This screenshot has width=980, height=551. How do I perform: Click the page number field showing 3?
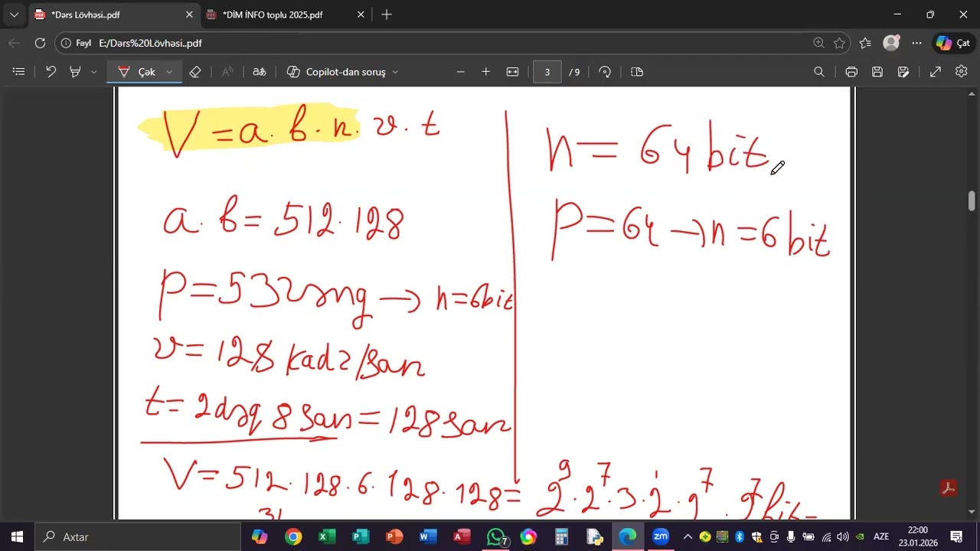(547, 72)
